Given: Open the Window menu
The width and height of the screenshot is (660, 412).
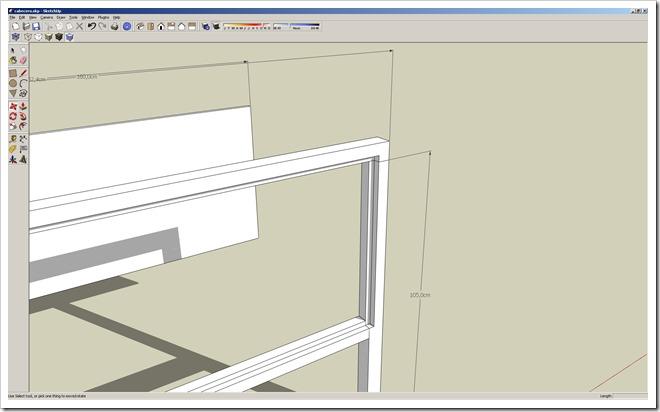Looking at the screenshot, I should [88, 17].
